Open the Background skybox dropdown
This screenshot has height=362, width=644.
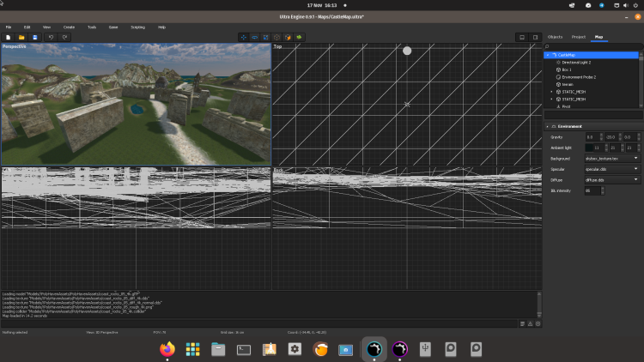(612, 159)
